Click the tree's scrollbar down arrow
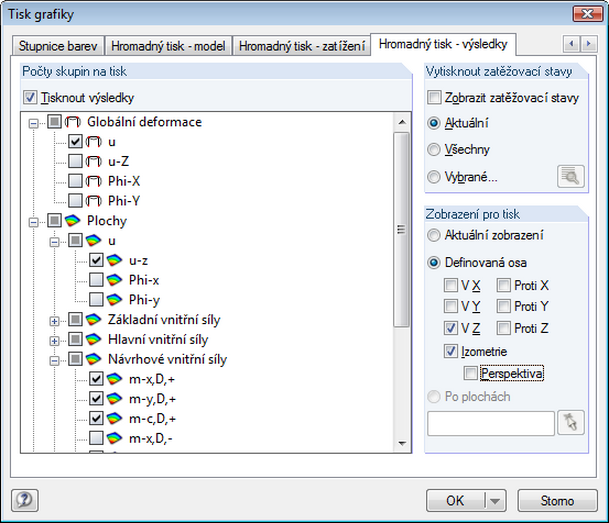609x523 pixels. pyautogui.click(x=402, y=443)
